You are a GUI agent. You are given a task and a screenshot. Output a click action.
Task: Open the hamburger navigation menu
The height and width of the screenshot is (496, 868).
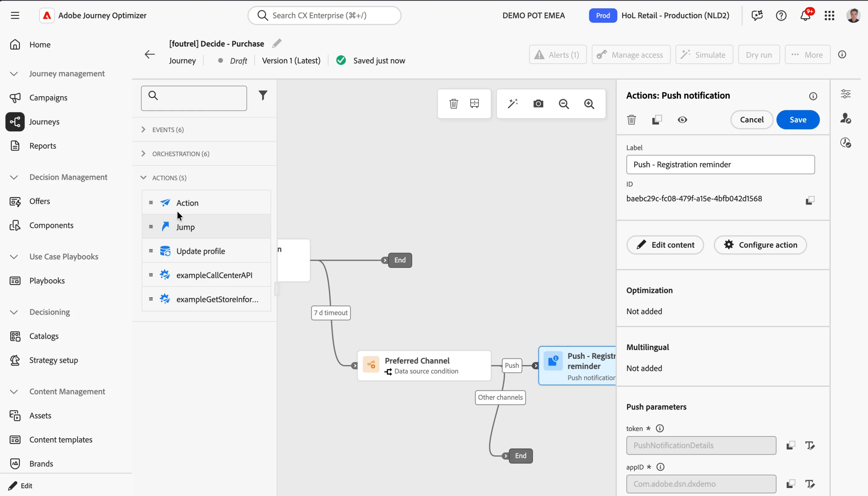pyautogui.click(x=15, y=15)
